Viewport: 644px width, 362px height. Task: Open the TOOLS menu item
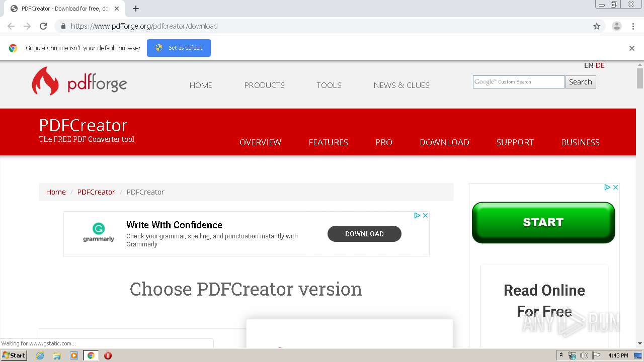coord(329,85)
